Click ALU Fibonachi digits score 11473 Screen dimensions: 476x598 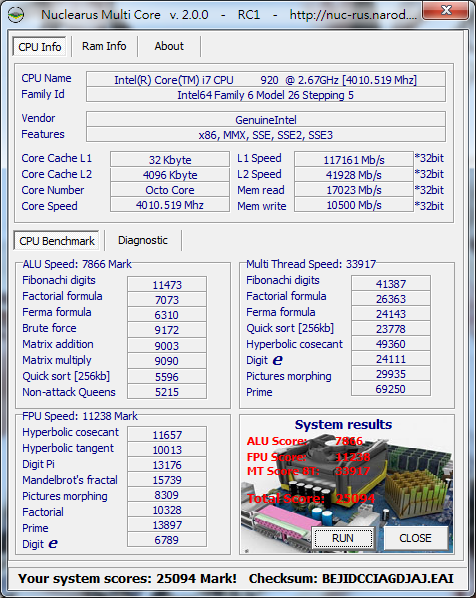pos(167,285)
